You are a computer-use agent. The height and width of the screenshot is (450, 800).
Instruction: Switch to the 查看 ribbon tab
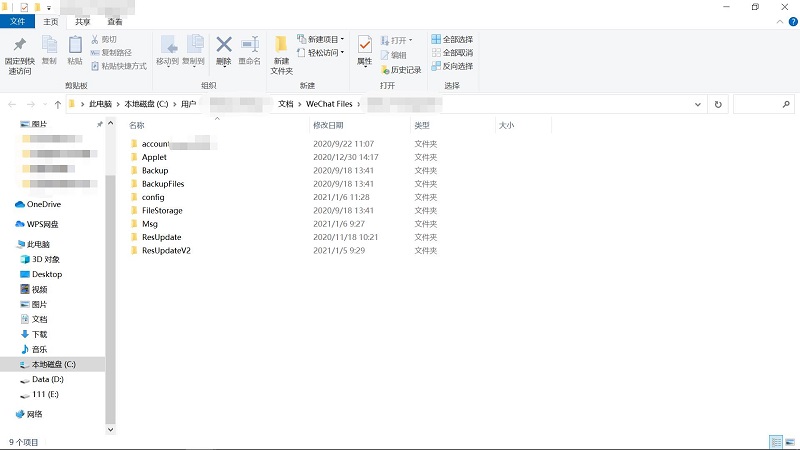[x=115, y=21]
